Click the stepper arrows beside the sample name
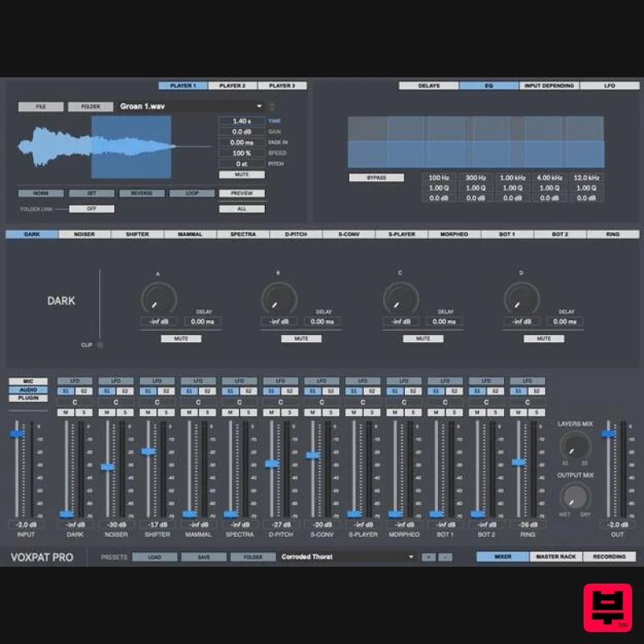The image size is (644, 644). 273,105
